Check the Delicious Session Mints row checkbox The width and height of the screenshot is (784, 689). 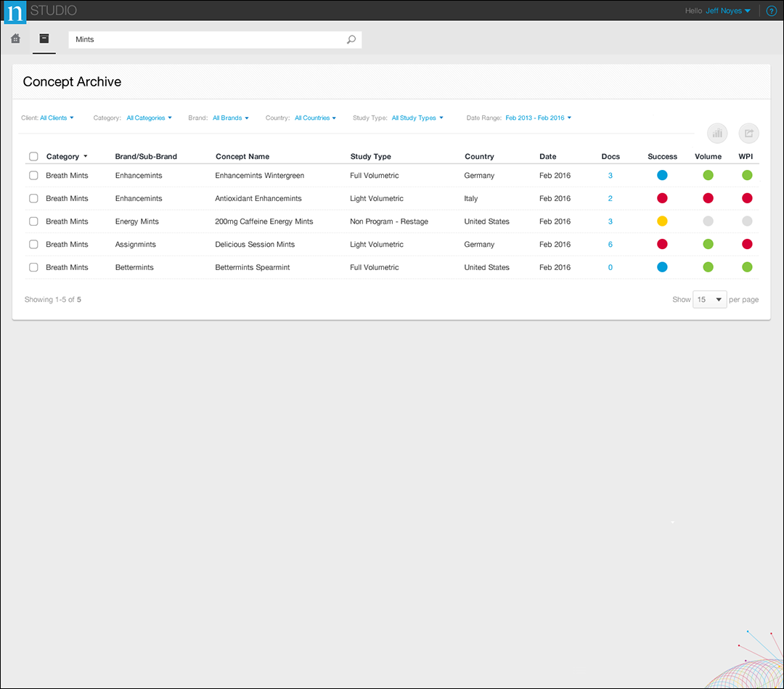[x=33, y=245]
